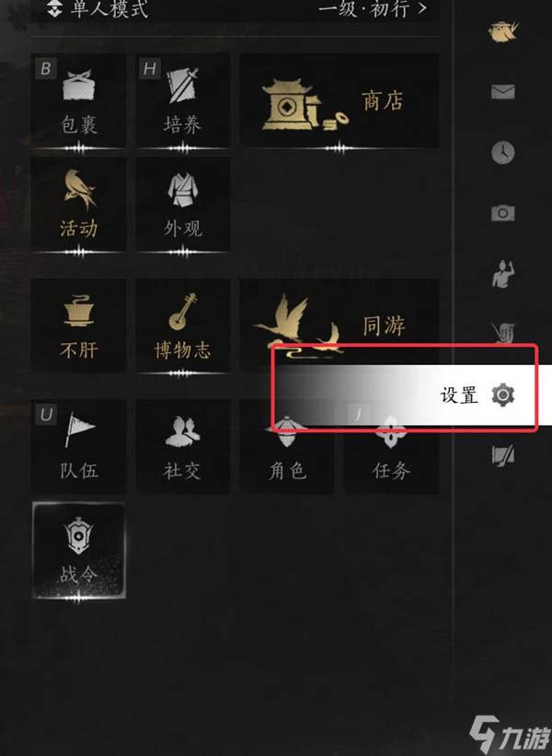Open the camera photo mode icon
The height and width of the screenshot is (756, 552).
(x=503, y=212)
